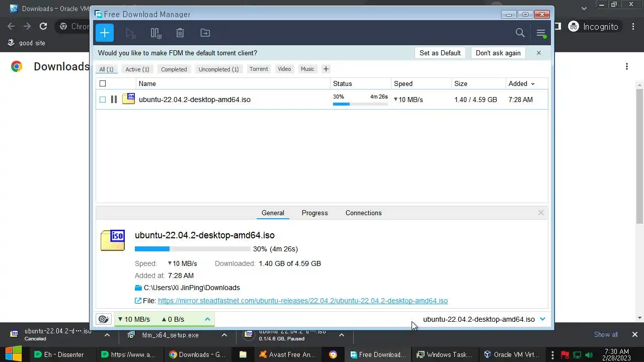Sort by the Size column header
This screenshot has width=644, height=362.
(478, 83)
